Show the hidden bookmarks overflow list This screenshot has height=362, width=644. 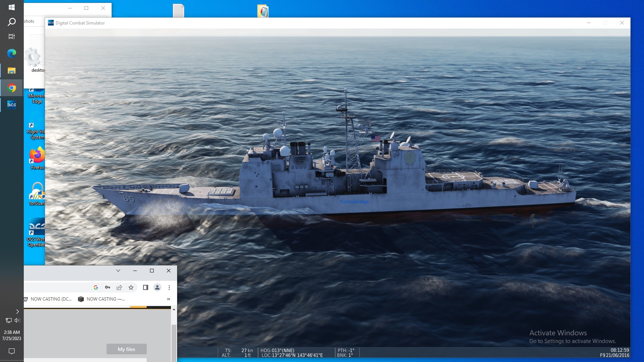click(169, 299)
